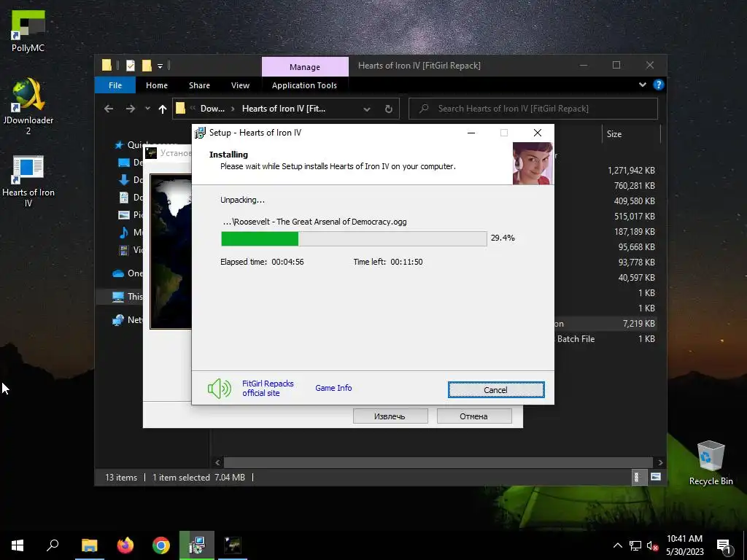Select Network in navigation pane
This screenshot has height=560, width=747.
127,320
